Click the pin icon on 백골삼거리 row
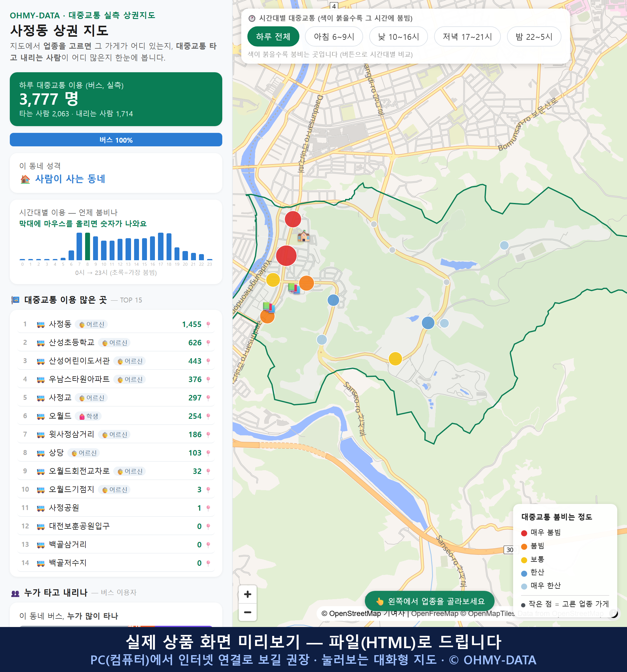Image resolution: width=627 pixels, height=672 pixels. click(208, 545)
